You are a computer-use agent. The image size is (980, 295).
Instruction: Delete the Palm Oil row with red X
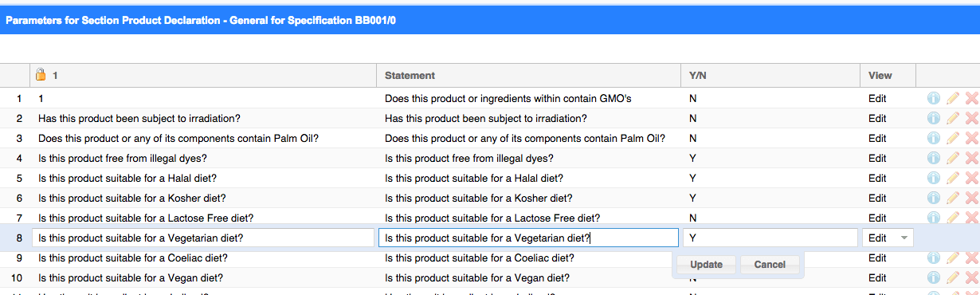point(971,138)
